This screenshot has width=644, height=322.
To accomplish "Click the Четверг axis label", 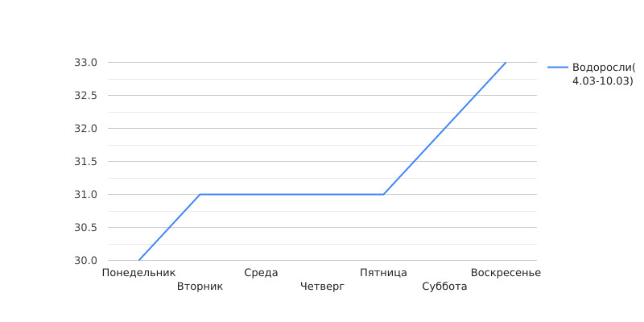I will 323,287.
